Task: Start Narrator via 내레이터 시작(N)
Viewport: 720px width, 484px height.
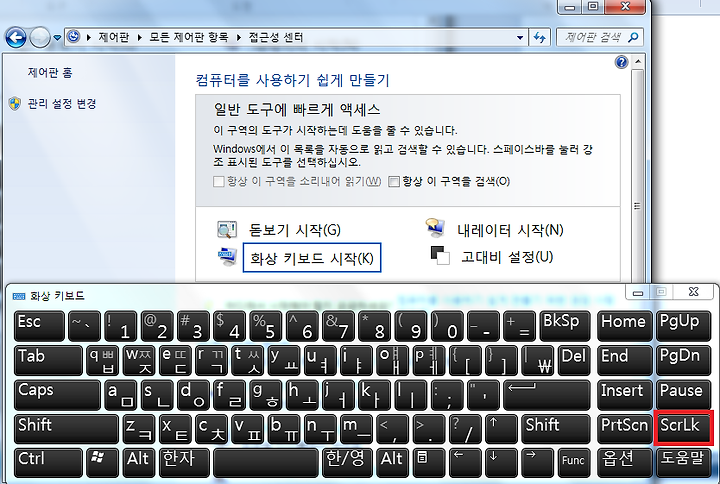Action: pos(510,230)
